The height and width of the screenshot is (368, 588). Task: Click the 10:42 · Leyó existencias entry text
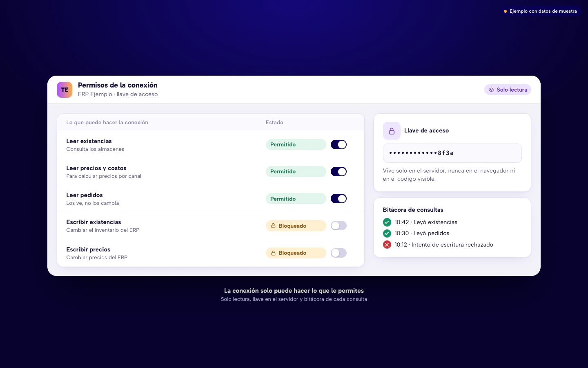[x=426, y=222]
